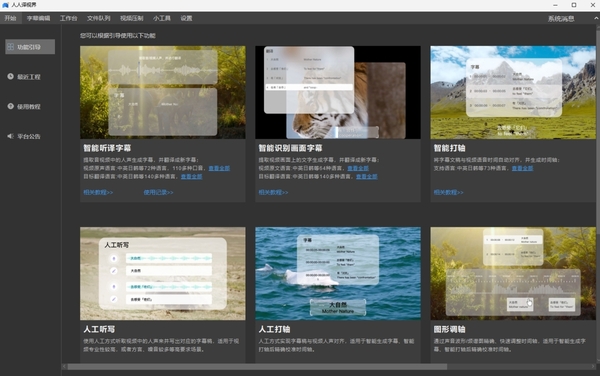Click the 人工打轴 title

click(x=274, y=329)
